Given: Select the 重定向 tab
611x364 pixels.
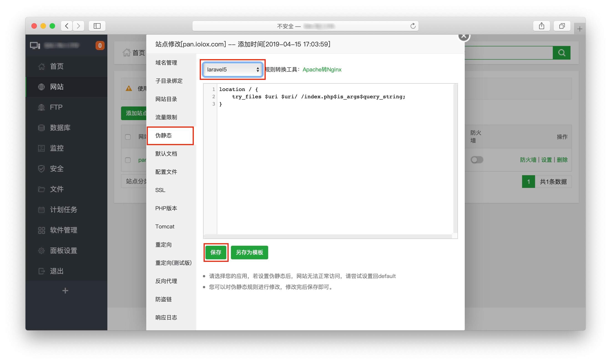Looking at the screenshot, I should pyautogui.click(x=171, y=245).
